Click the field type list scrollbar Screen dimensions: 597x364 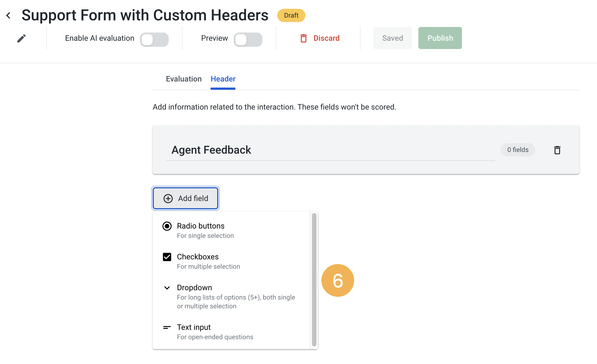pos(314,279)
